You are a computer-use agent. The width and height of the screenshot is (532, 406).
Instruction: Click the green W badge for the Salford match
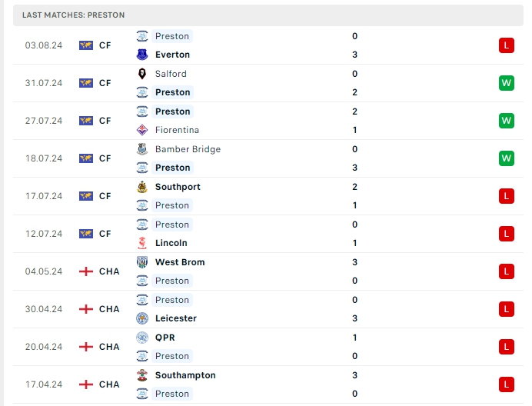[x=505, y=83]
